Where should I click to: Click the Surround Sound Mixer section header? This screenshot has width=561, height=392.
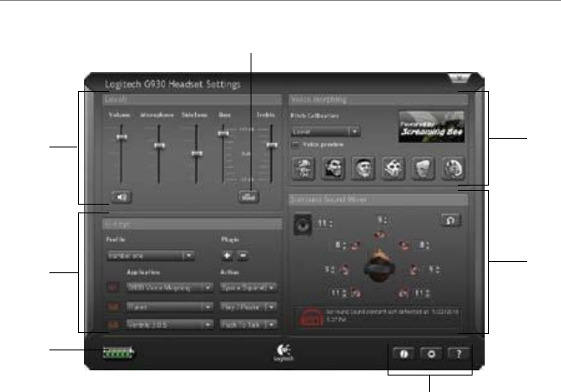click(378, 199)
